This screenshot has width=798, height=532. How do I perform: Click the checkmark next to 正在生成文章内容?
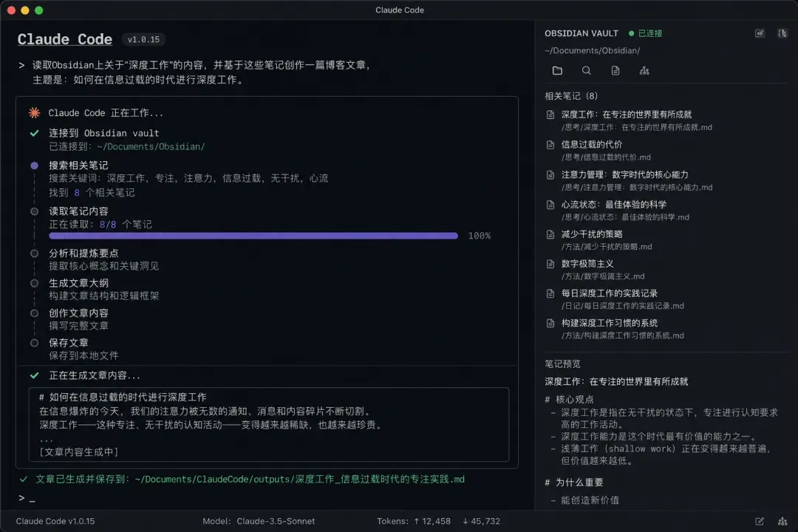[34, 375]
